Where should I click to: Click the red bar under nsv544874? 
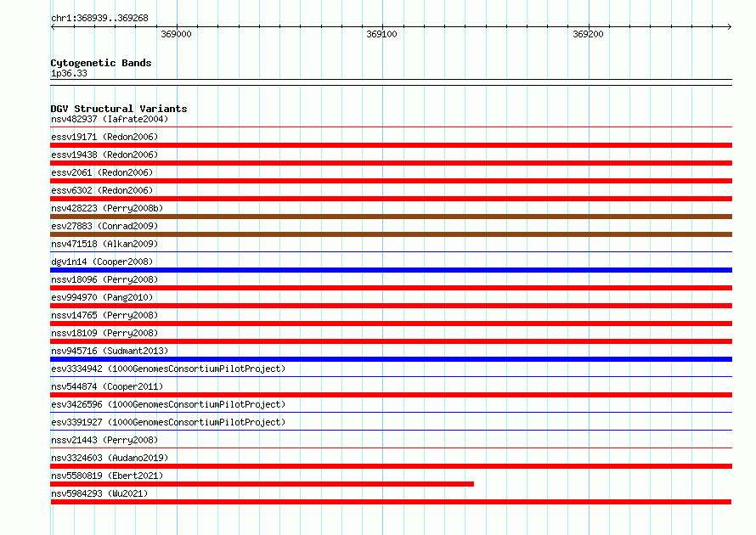[x=391, y=395]
